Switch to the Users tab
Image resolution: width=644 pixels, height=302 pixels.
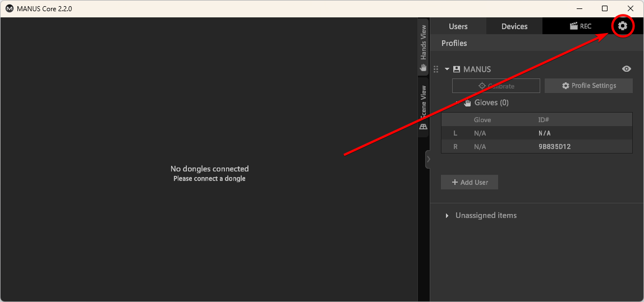point(458,26)
